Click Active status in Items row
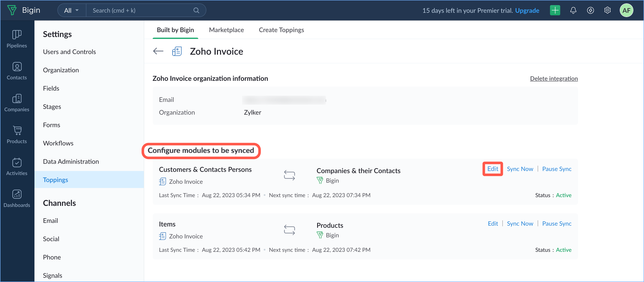644x282 pixels. coord(564,250)
